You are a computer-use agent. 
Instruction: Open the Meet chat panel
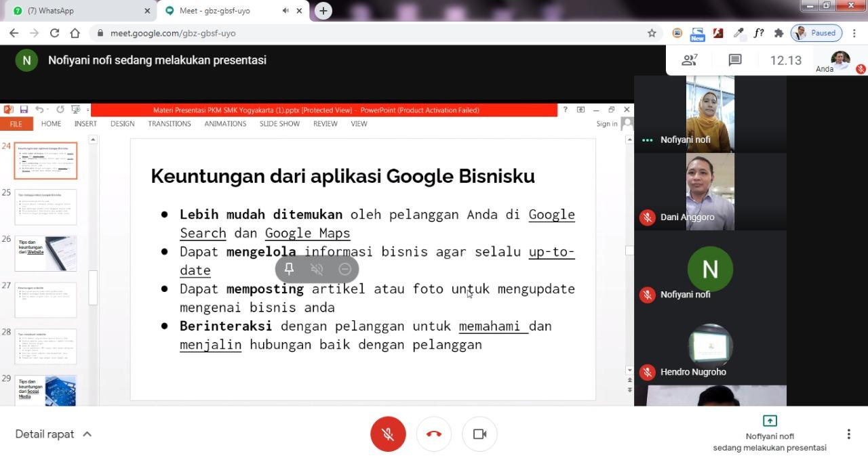pos(735,60)
